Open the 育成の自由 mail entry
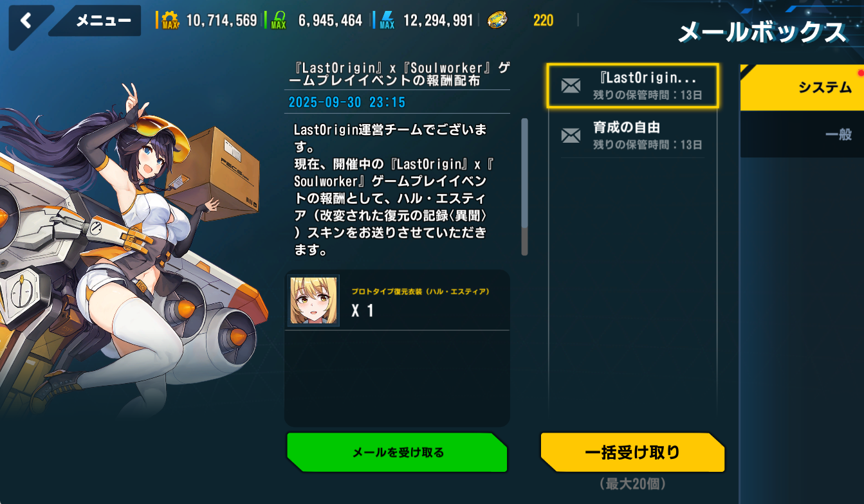This screenshot has width=864, height=504. tap(632, 135)
